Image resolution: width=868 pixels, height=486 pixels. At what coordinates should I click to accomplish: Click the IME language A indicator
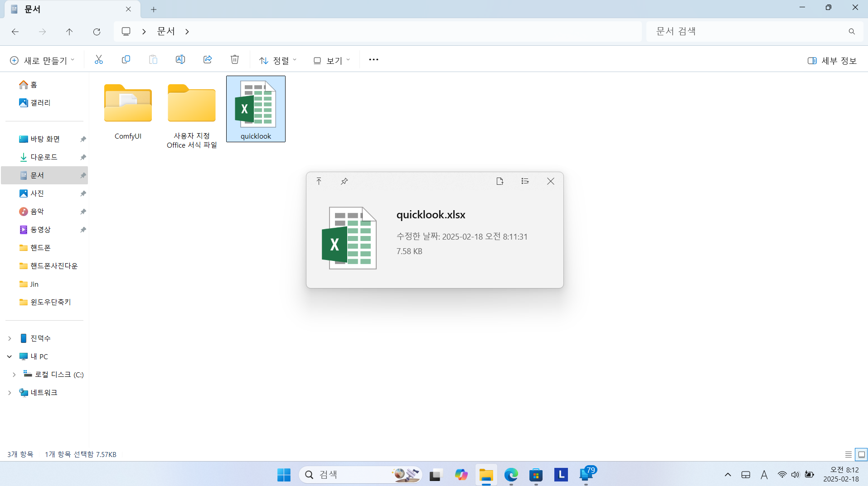[764, 475]
